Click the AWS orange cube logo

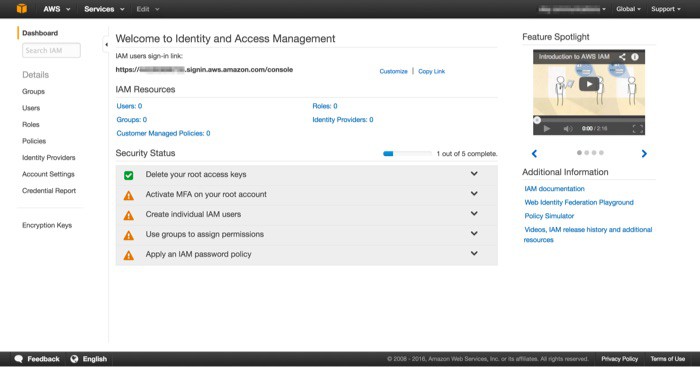(x=21, y=8)
